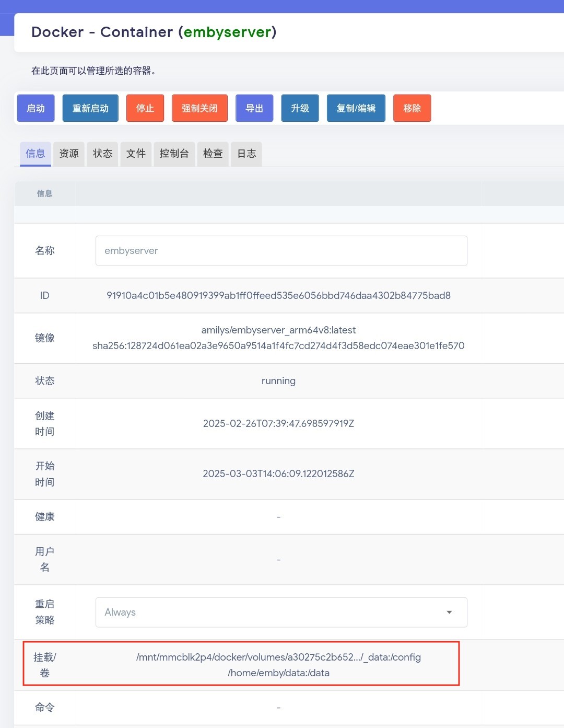View the 日志 logs tab
This screenshot has height=728, width=564.
[x=246, y=154]
